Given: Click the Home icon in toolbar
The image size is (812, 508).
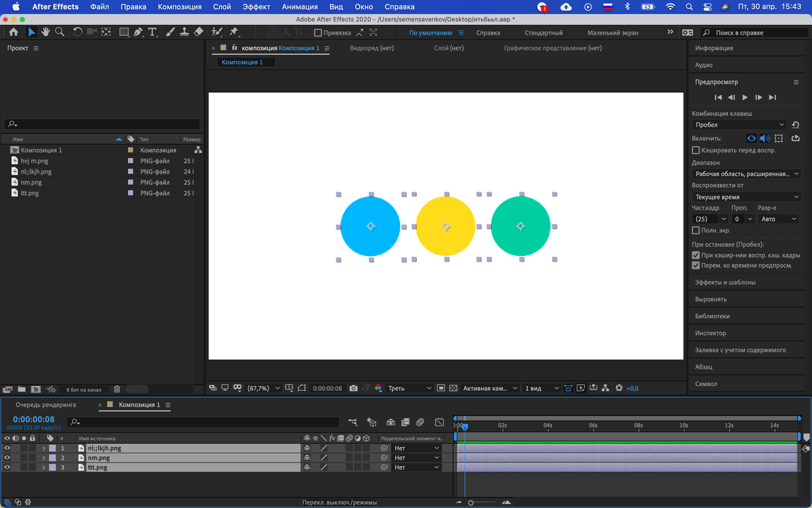Looking at the screenshot, I should [x=14, y=32].
